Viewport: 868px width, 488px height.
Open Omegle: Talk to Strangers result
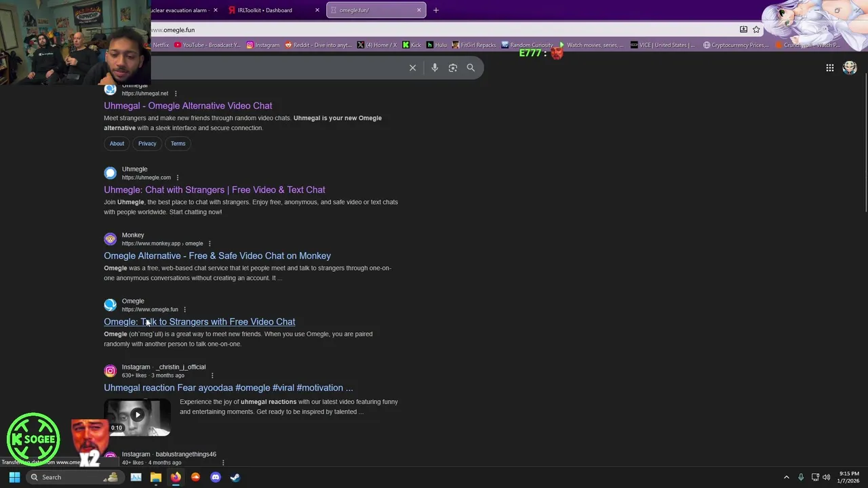coord(199,322)
